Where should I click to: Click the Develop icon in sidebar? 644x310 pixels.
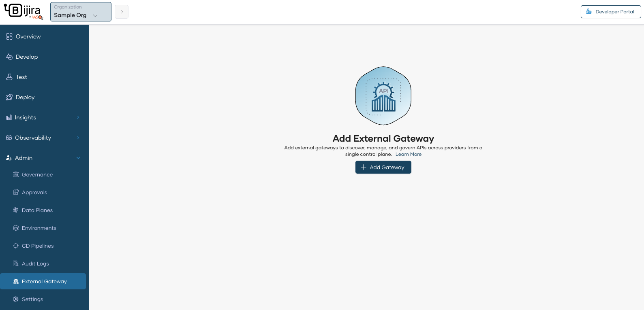[x=9, y=57]
